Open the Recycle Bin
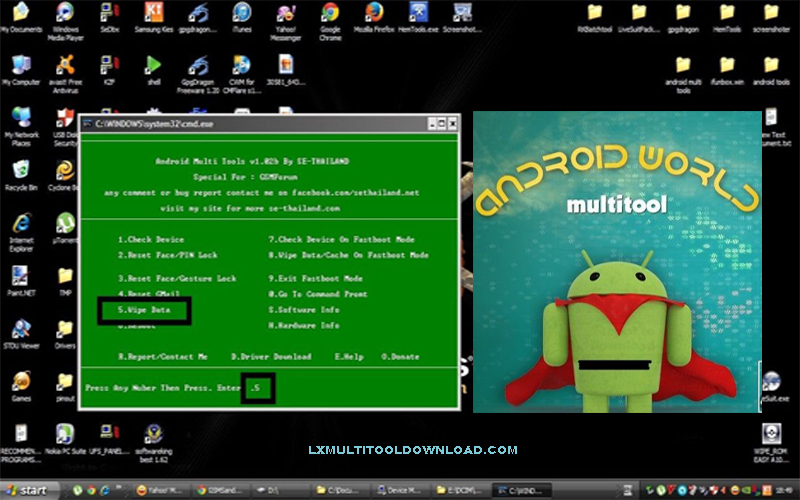The width and height of the screenshot is (800, 500). 21,175
